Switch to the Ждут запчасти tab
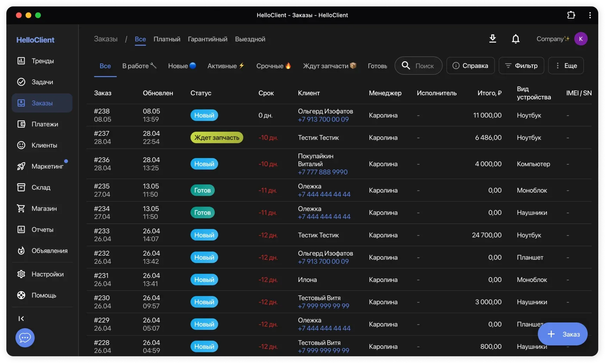This screenshot has width=606, height=364. pyautogui.click(x=329, y=66)
